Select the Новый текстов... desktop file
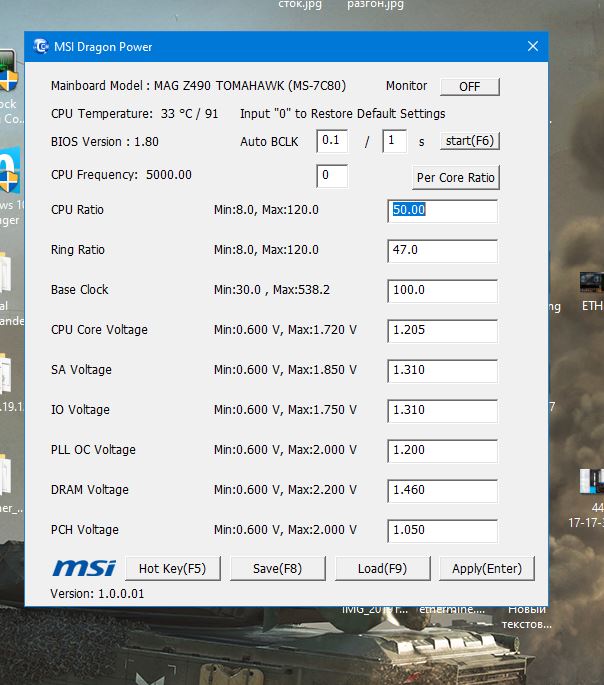The image size is (604, 685). click(x=527, y=616)
